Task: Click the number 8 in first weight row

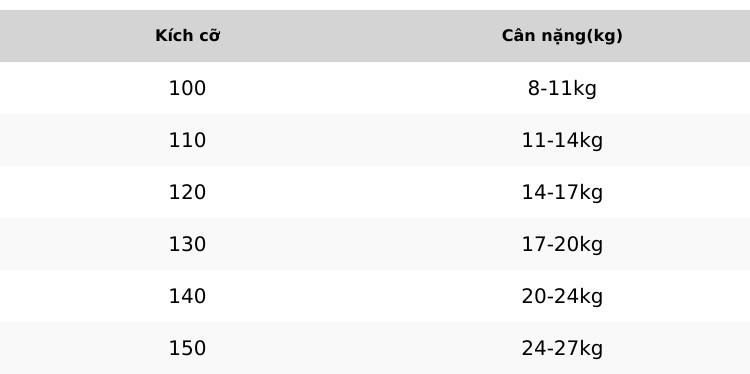Action: tap(534, 88)
